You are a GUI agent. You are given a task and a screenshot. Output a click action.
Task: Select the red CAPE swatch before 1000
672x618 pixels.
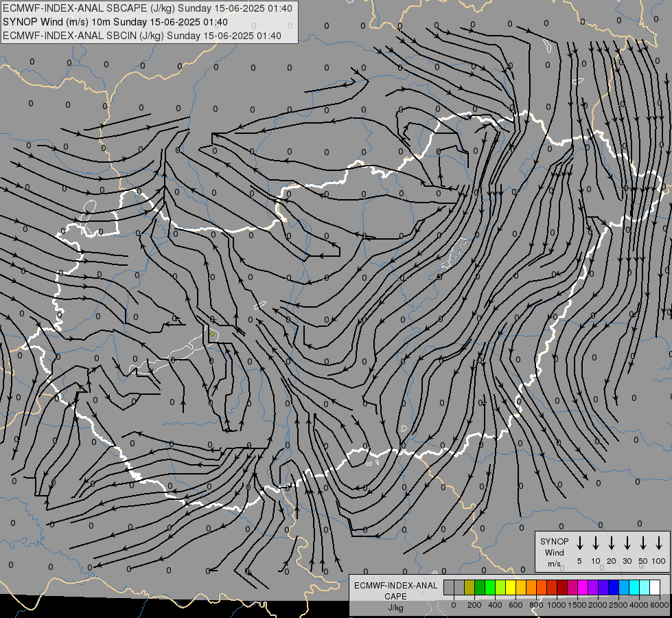tap(552, 587)
